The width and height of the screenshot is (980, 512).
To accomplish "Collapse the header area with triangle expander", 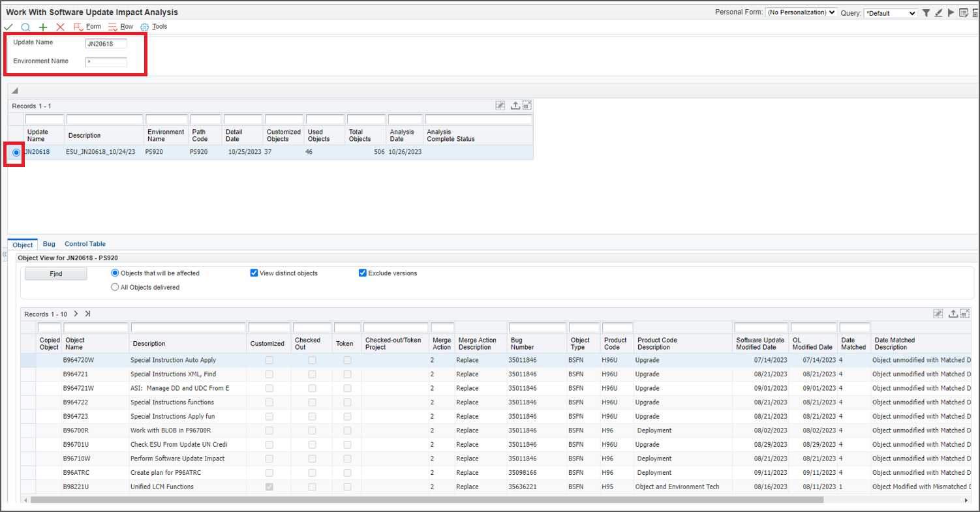I will coord(14,91).
